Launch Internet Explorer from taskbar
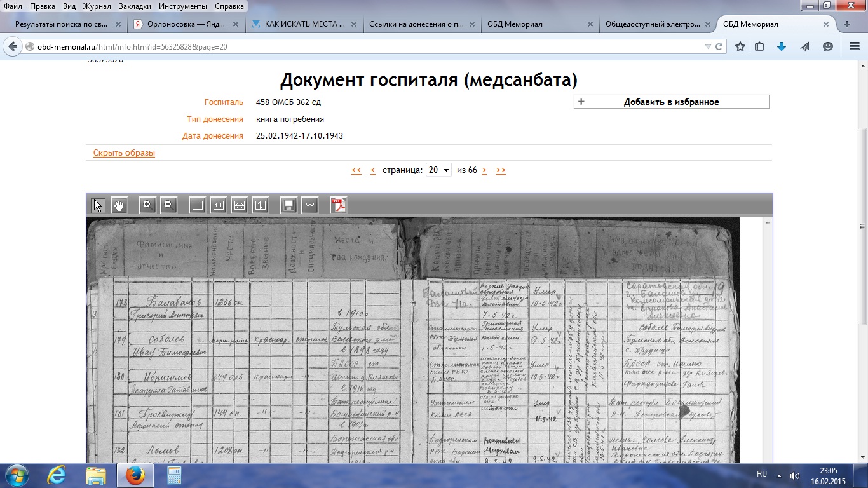Screen dimensions: 868x488 57,475
